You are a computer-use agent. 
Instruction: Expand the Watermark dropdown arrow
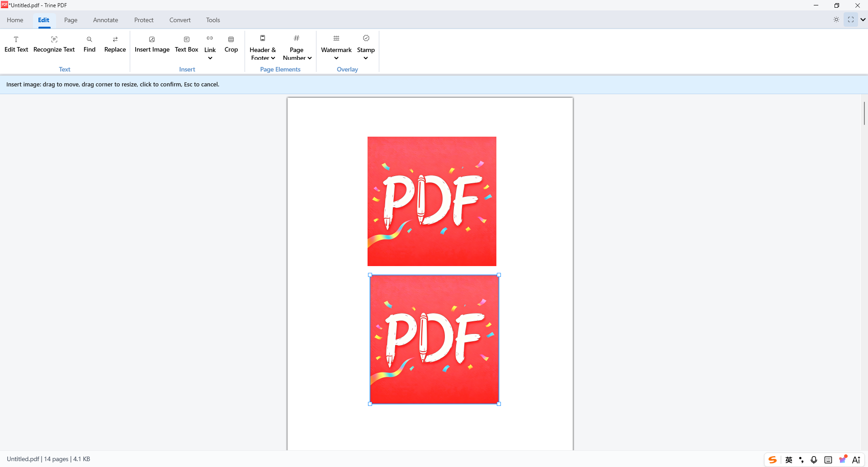pyautogui.click(x=336, y=58)
